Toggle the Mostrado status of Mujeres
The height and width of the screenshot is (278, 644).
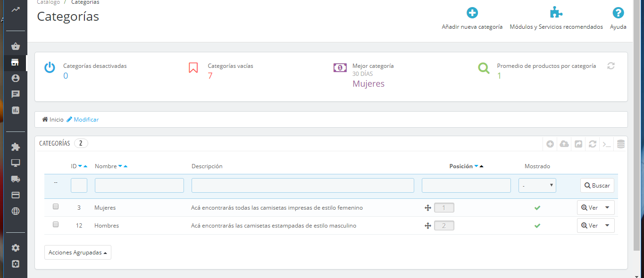coord(537,208)
